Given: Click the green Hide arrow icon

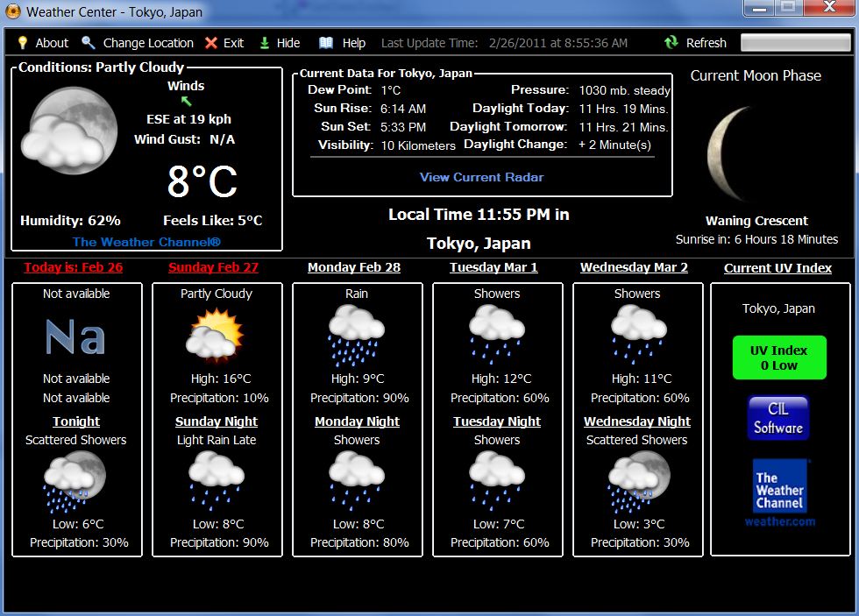Looking at the screenshot, I should point(265,43).
